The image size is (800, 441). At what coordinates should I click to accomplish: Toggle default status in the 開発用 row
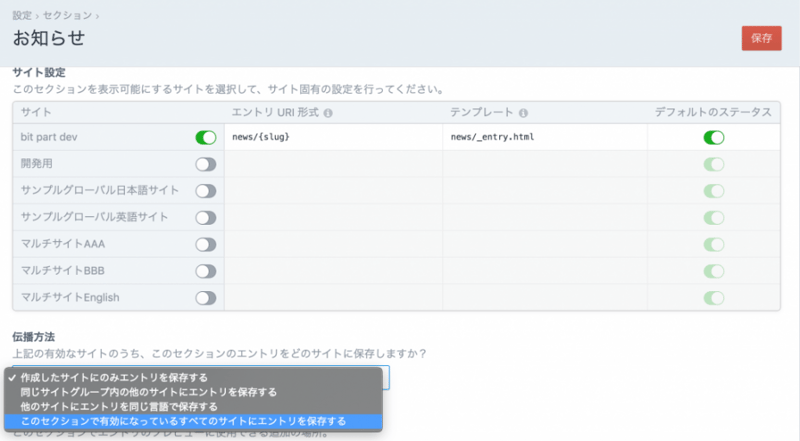714,164
